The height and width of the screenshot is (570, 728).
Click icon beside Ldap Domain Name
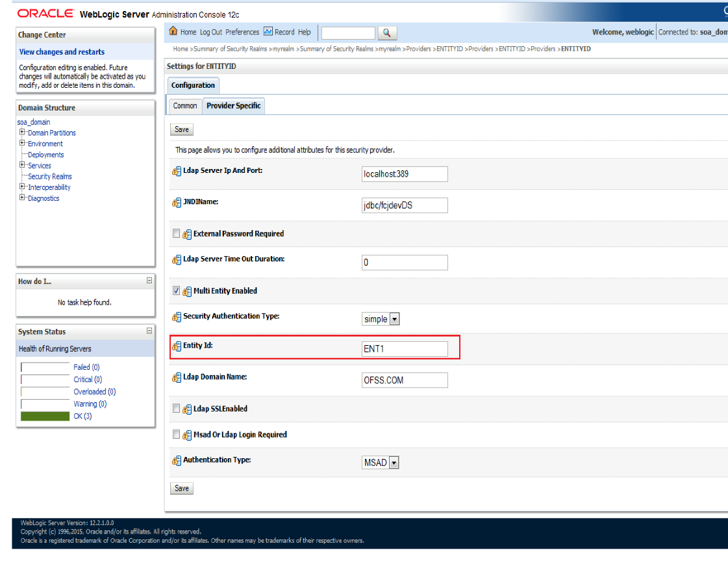(177, 378)
